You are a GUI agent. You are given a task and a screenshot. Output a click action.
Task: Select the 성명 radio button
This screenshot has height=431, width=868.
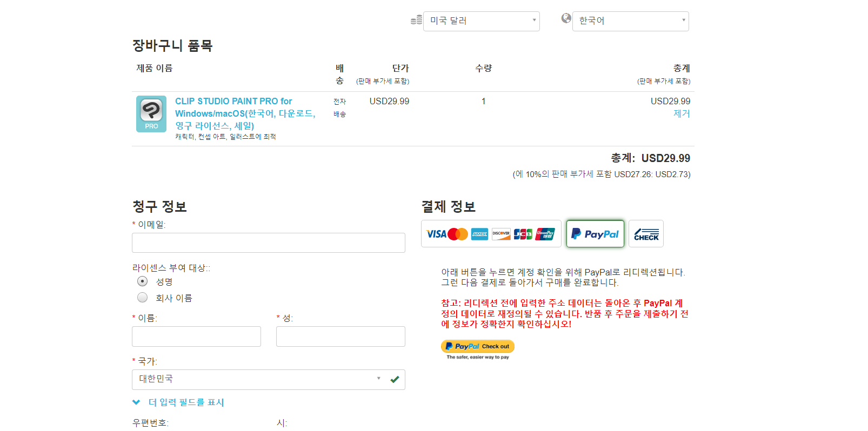coord(142,281)
